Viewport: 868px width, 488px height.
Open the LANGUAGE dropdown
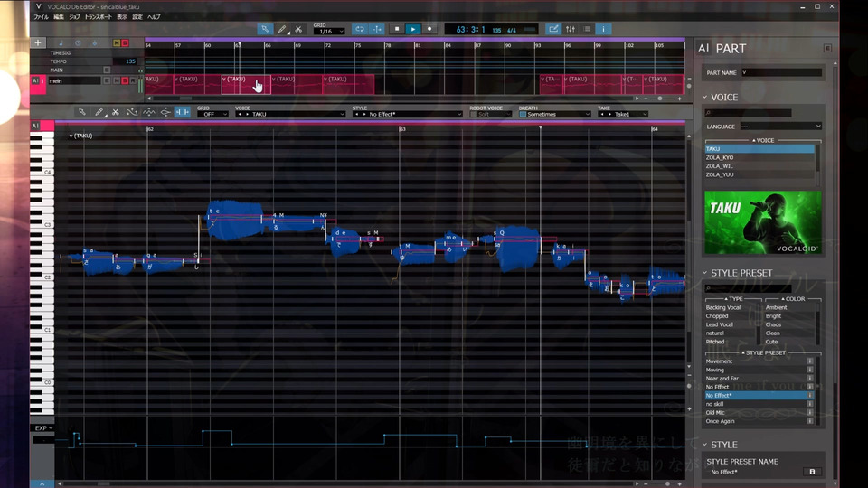[780, 127]
